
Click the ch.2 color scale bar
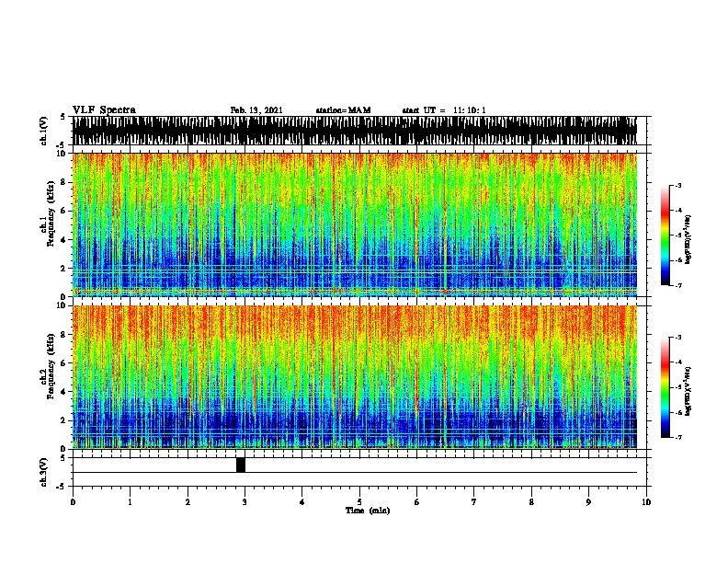[665, 387]
